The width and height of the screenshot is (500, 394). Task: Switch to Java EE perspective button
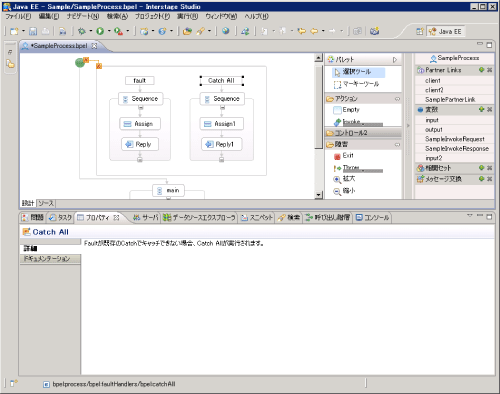pyautogui.click(x=446, y=31)
